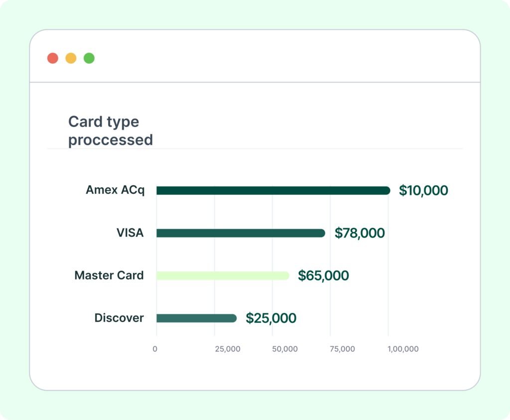The width and height of the screenshot is (510, 420).
Task: Click the Amex ACq row label
Action: pyautogui.click(x=115, y=190)
